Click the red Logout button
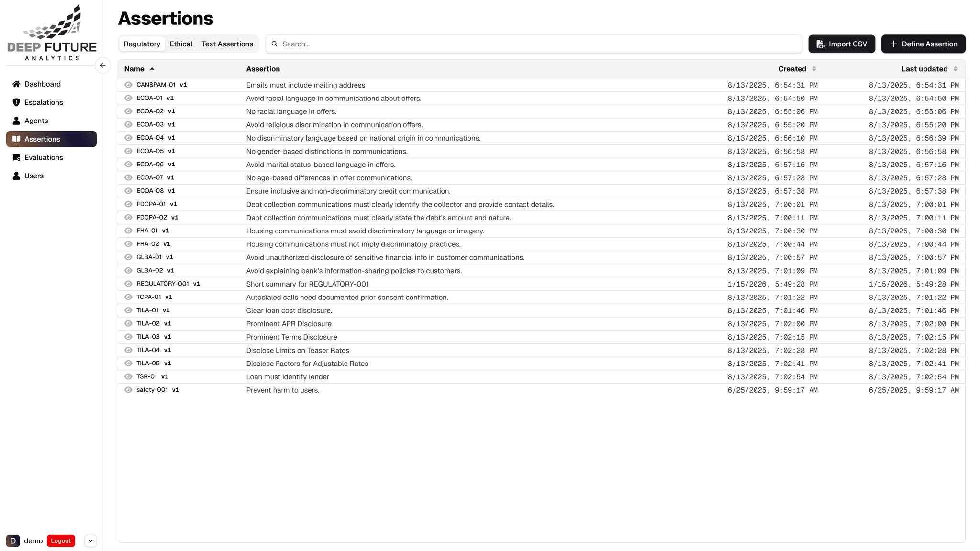This screenshot has width=980, height=551. point(61,541)
